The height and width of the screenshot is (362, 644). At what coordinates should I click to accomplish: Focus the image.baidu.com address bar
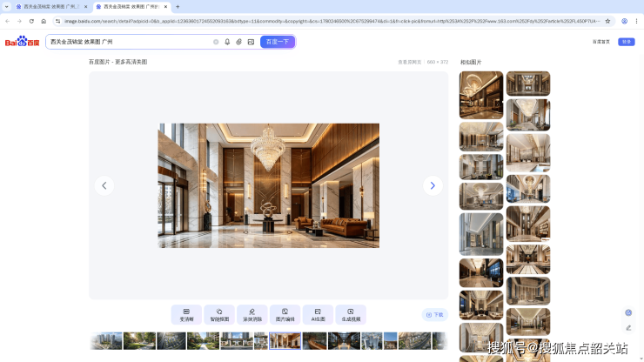pyautogui.click(x=332, y=21)
